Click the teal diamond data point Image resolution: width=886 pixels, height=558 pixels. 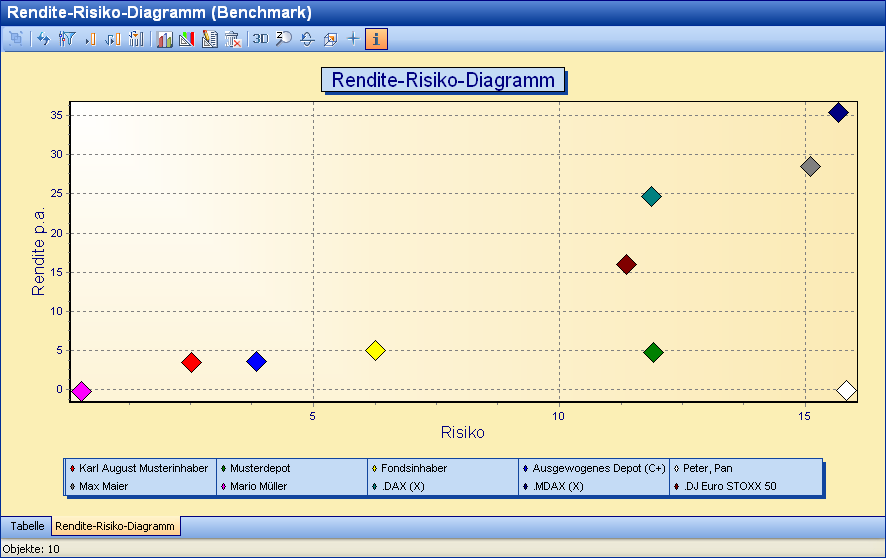[x=651, y=196]
